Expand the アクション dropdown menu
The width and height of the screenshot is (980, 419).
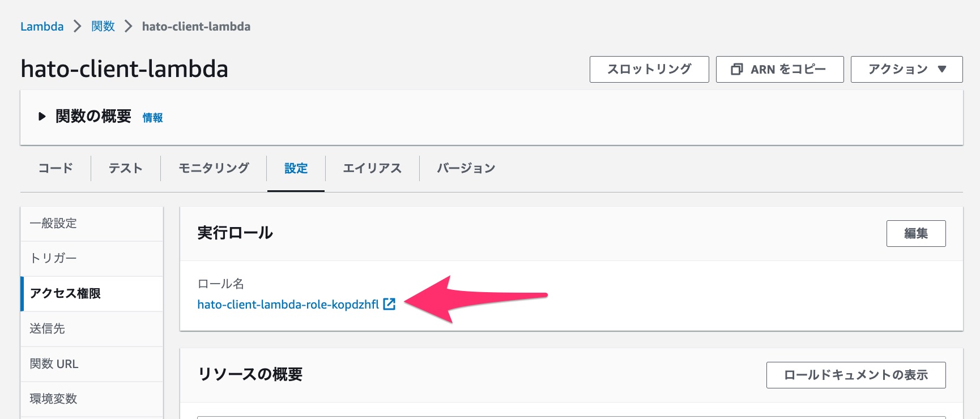(905, 69)
